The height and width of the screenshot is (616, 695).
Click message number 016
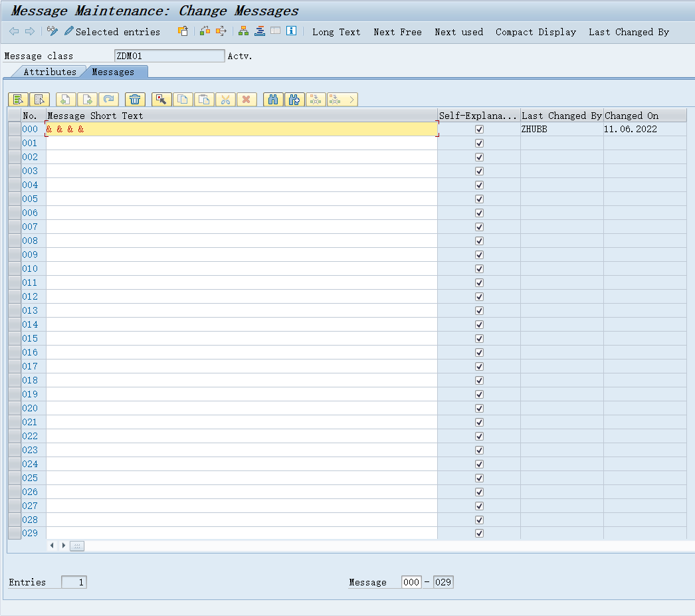click(x=30, y=352)
